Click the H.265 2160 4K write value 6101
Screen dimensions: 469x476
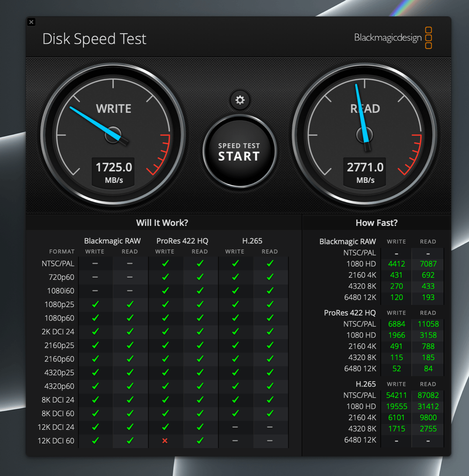pos(397,418)
